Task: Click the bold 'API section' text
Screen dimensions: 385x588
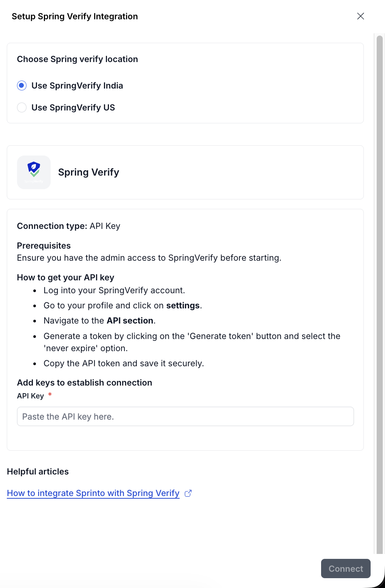Action: (x=130, y=320)
